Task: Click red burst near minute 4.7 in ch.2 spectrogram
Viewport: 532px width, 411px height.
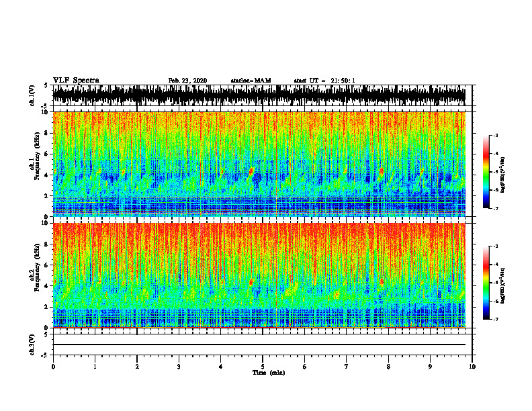Action: point(251,282)
